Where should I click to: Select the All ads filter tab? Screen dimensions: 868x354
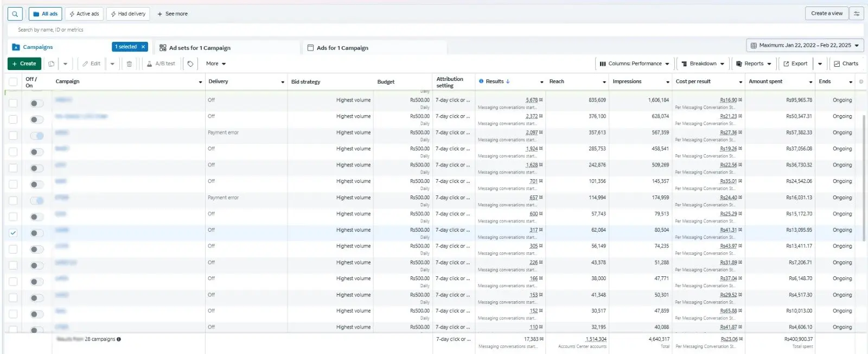[45, 14]
